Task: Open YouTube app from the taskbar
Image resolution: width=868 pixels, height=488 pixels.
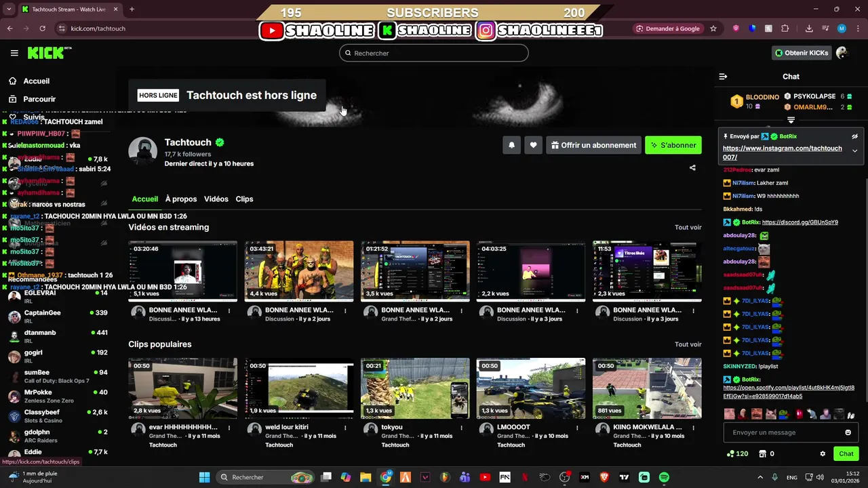Action: (x=485, y=477)
